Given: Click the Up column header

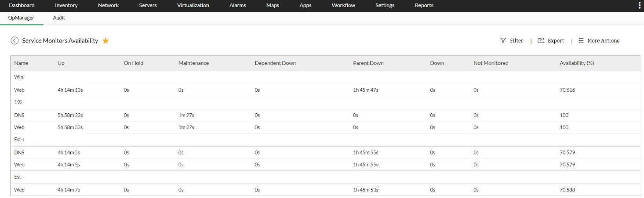Looking at the screenshot, I should [61, 63].
